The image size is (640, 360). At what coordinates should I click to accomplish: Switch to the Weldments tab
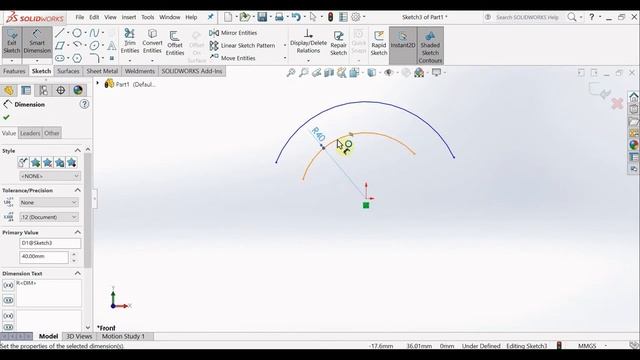pyautogui.click(x=140, y=71)
